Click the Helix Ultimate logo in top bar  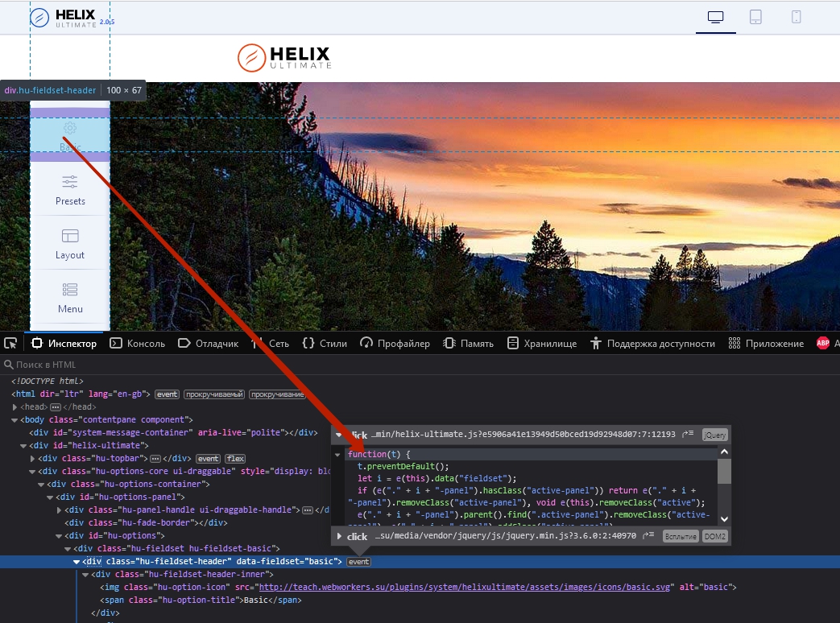tap(63, 18)
